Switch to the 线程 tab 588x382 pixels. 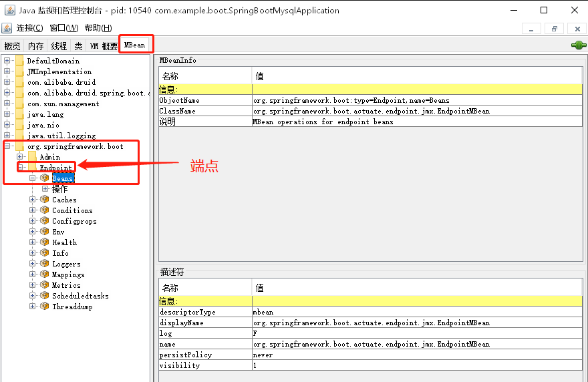pyautogui.click(x=59, y=45)
